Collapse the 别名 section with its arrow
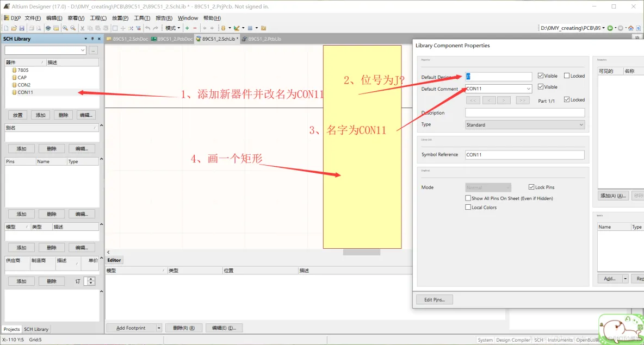This screenshot has width=644, height=345. [x=102, y=125]
